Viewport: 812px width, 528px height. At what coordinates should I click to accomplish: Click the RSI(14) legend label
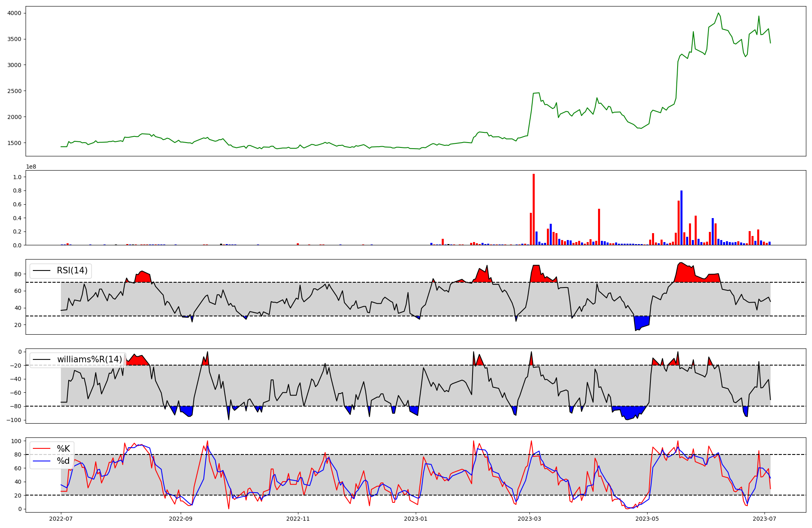click(x=72, y=270)
